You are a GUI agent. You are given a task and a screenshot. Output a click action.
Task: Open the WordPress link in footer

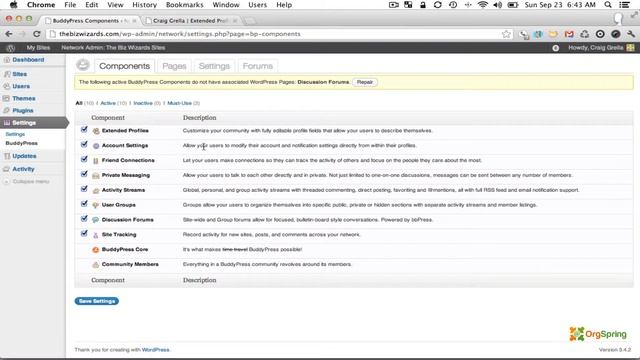156,350
